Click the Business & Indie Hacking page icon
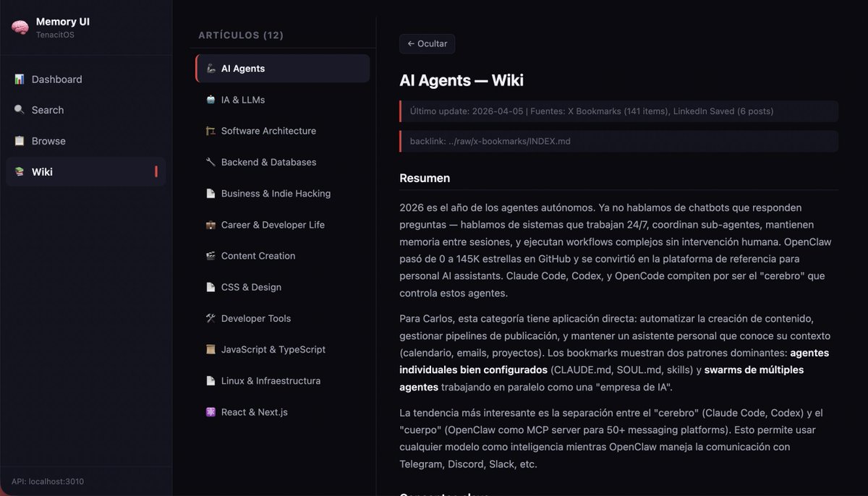 (x=210, y=194)
